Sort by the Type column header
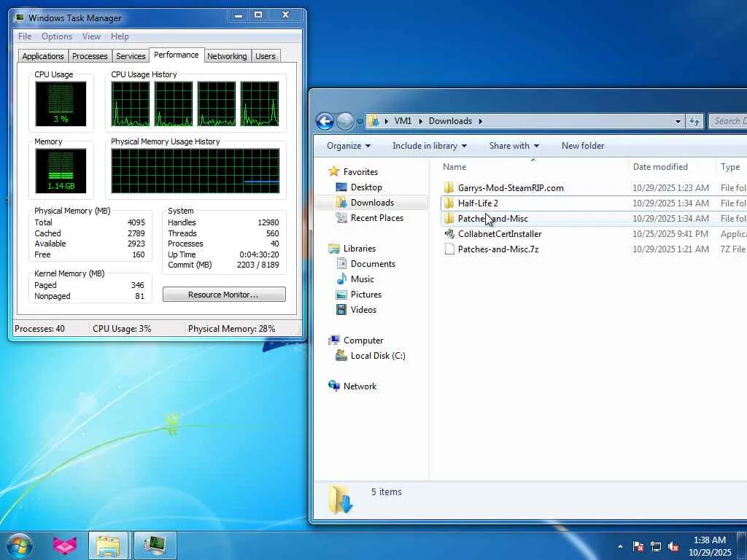The height and width of the screenshot is (560, 747). point(731,167)
